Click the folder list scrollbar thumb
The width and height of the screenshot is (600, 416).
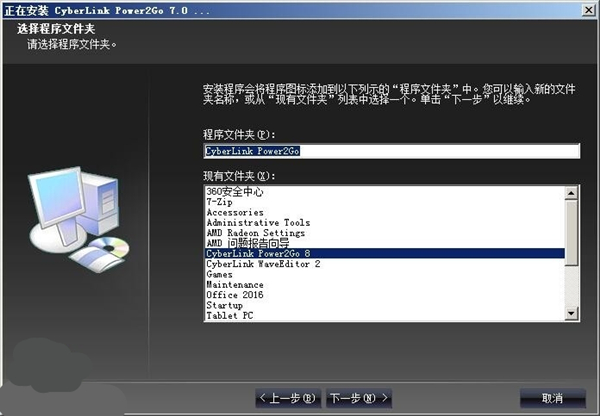pos(571,233)
